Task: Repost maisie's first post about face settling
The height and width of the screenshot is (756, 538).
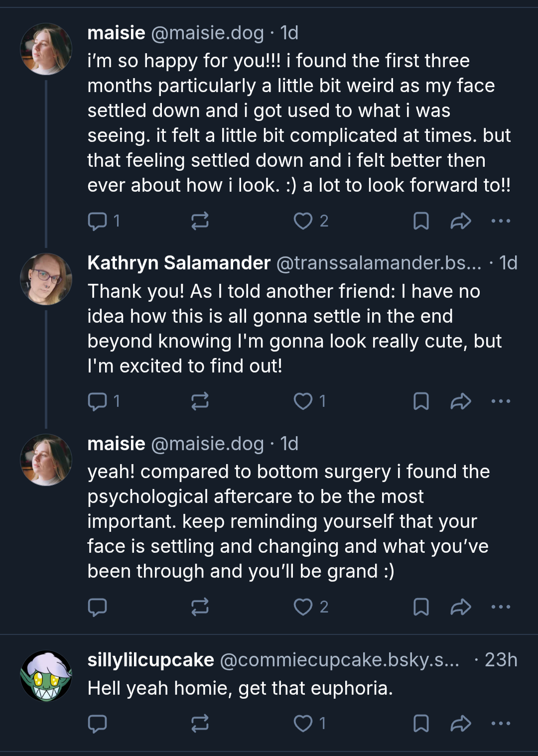Action: coord(200,221)
